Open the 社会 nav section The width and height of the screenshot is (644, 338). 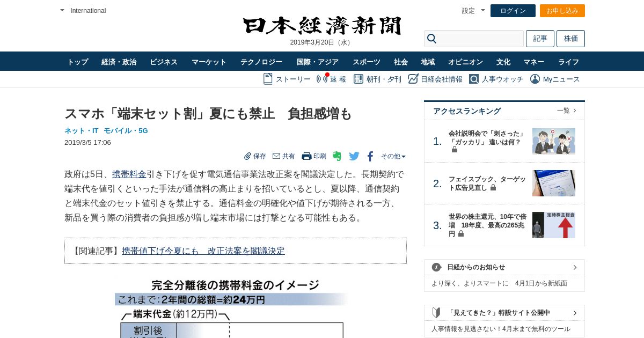click(401, 62)
